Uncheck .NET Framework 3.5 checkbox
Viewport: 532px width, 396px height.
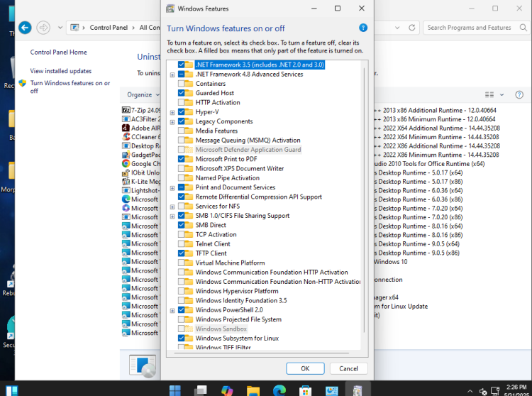click(x=181, y=65)
